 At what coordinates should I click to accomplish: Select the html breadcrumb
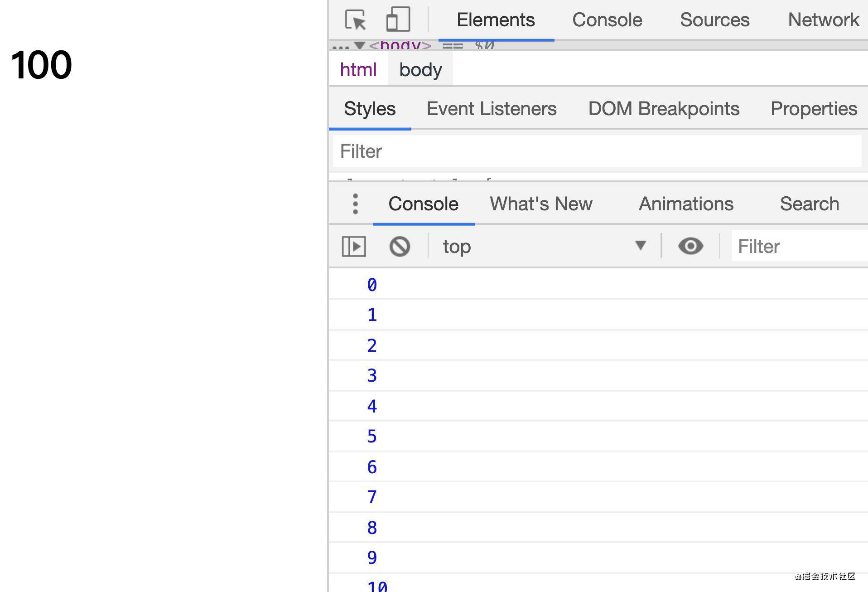(358, 70)
